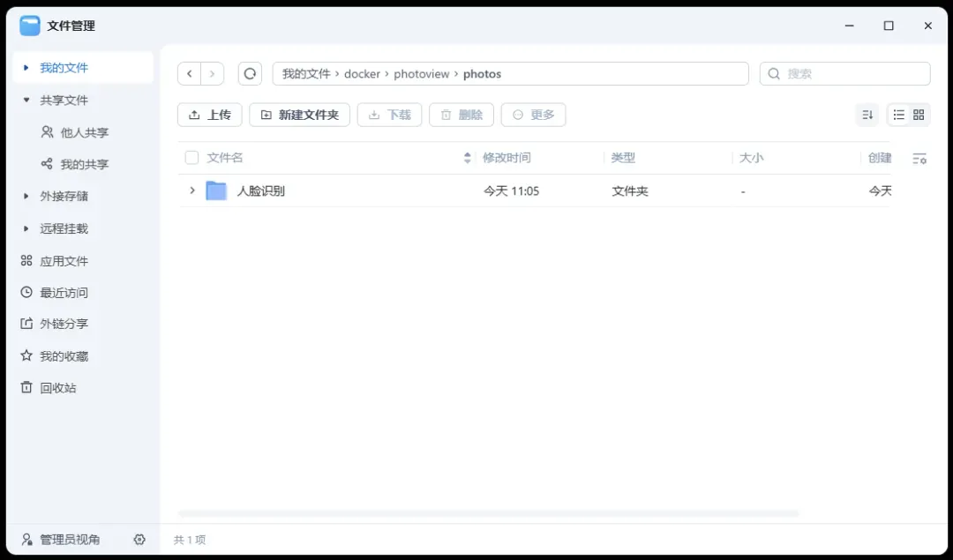Screen dimensions: 953x560
Task: Expand the 外接存储 sidebar section
Action: click(x=26, y=196)
